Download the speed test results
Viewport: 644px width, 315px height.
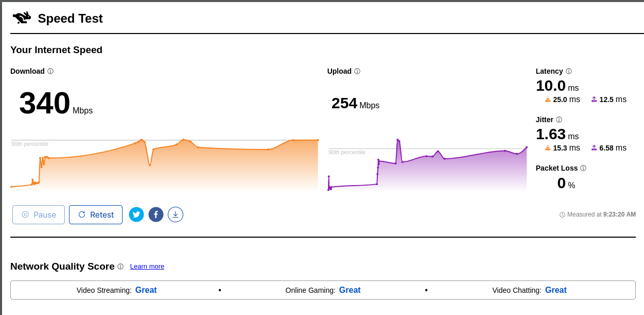pyautogui.click(x=176, y=214)
